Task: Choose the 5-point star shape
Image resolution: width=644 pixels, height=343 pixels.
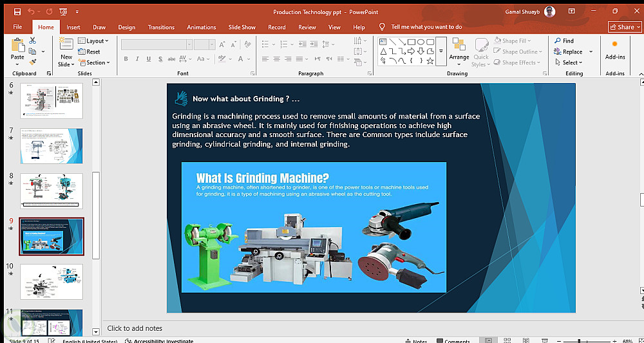Action: point(430,60)
